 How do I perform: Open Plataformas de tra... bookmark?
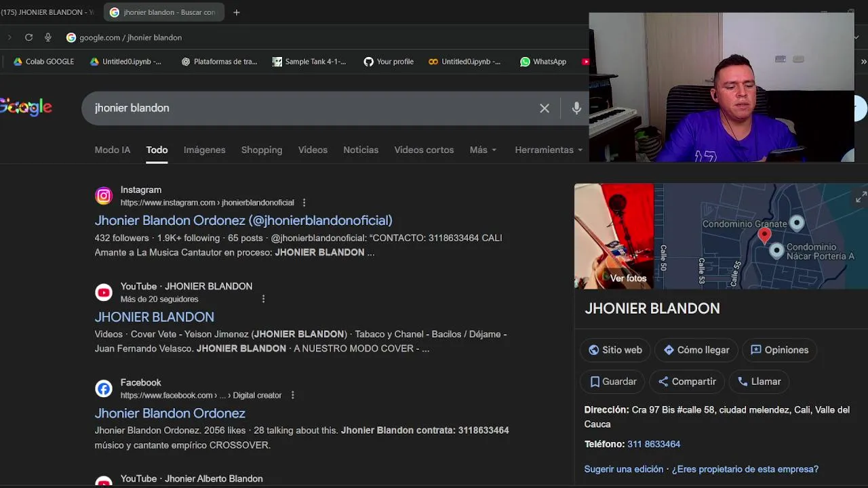[220, 62]
